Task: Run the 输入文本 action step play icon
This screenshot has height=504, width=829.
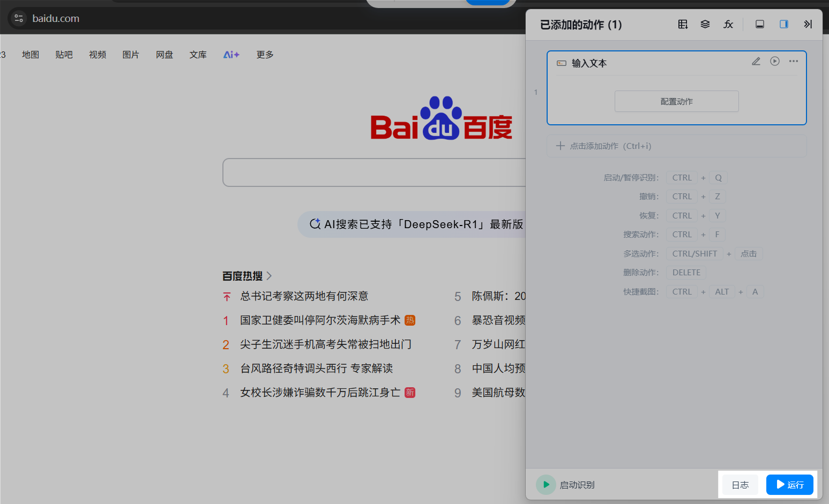Action: pos(775,61)
